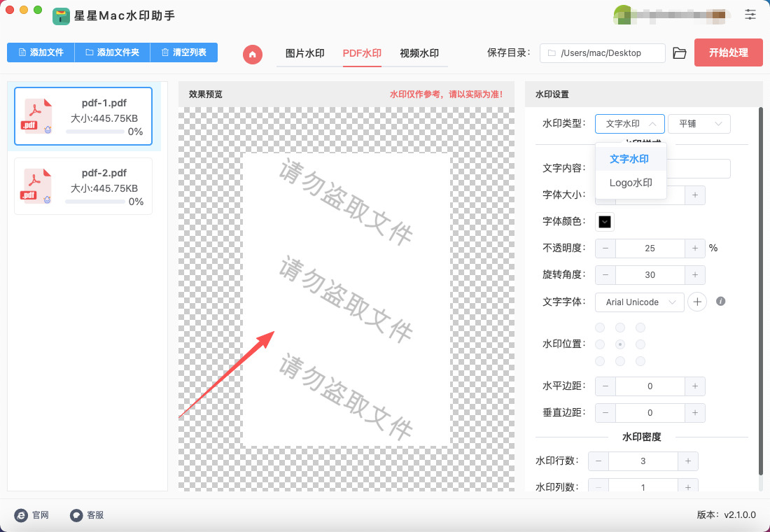
Task: Expand the 平铺 layout dropdown
Action: (699, 124)
